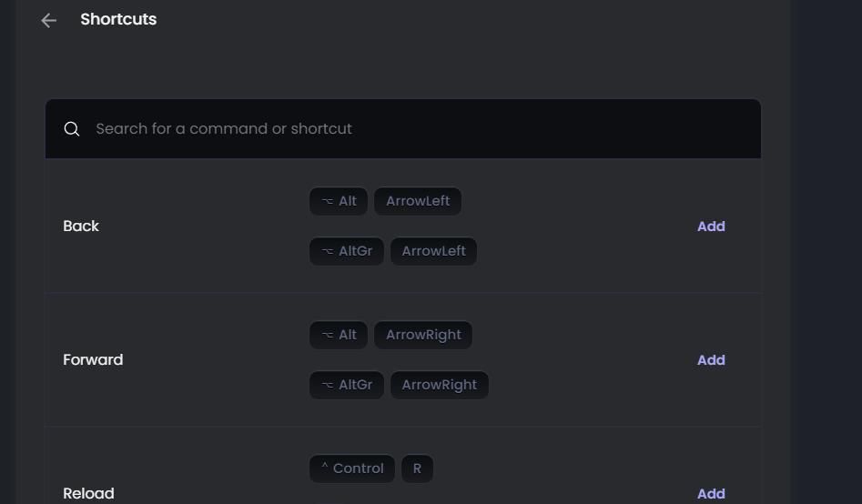Click ArrowRight key in Forward's first shortcut
Viewport: 862px width, 504px height.
(x=423, y=335)
